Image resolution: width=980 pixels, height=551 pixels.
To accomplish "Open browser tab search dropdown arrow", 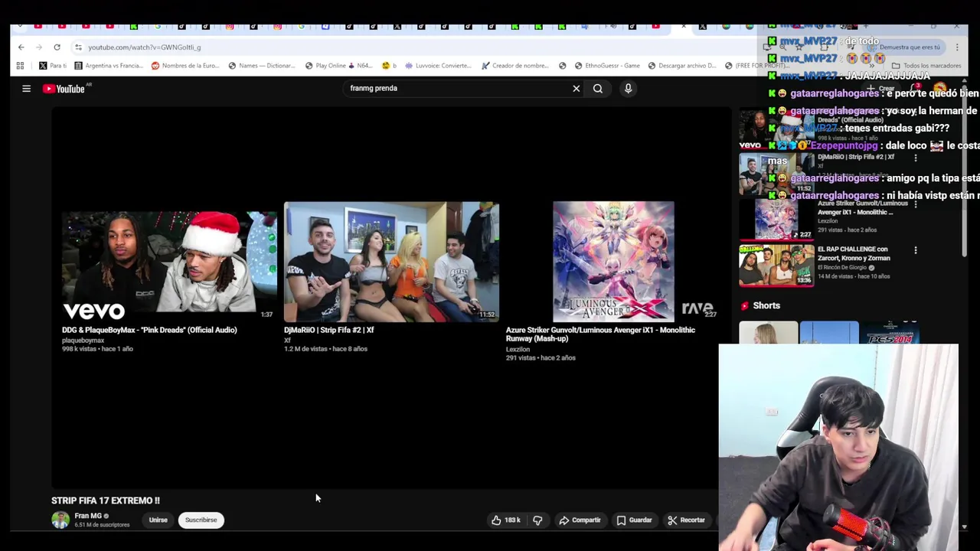I will coord(19,27).
